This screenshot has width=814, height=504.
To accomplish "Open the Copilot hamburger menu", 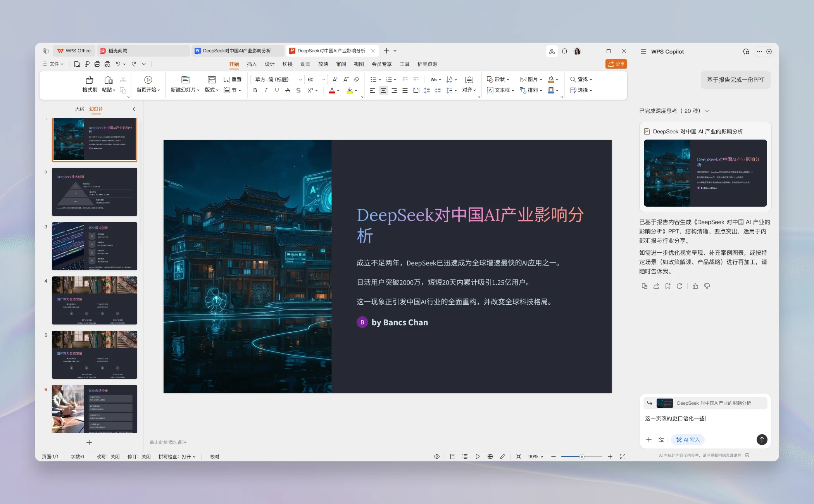I will coord(643,52).
